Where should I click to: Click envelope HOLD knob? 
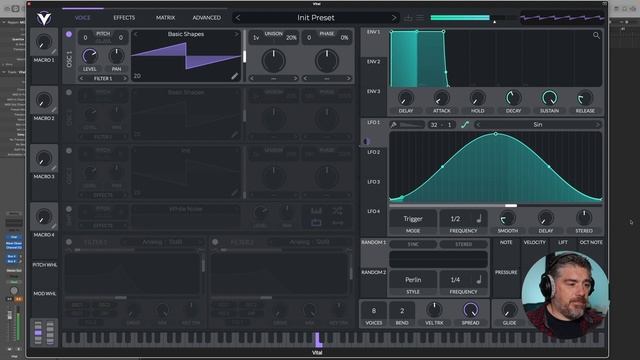477,98
